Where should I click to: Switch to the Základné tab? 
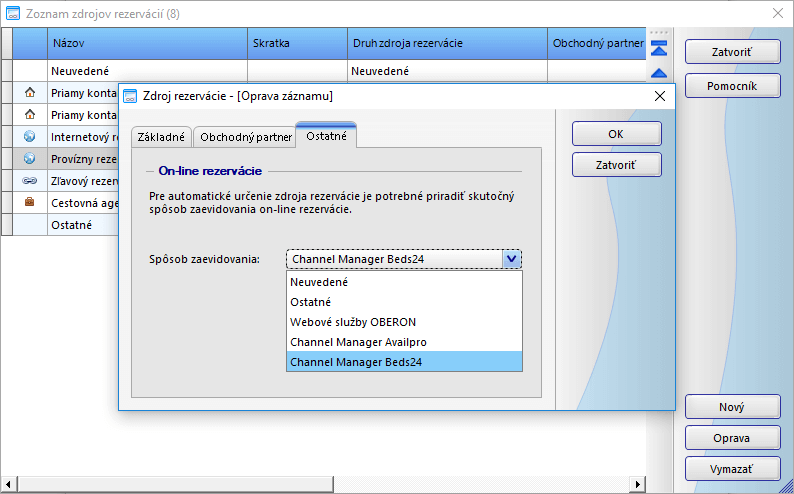(x=160, y=136)
